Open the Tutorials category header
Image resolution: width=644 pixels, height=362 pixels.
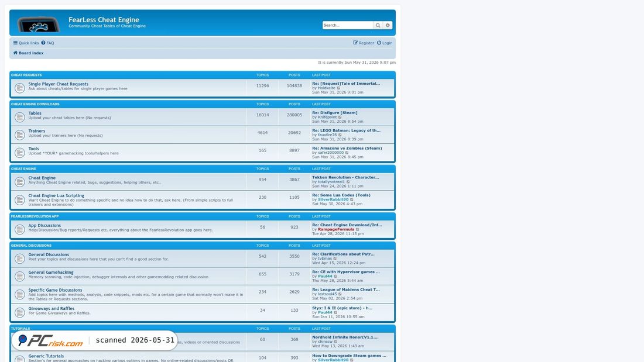pos(20,329)
